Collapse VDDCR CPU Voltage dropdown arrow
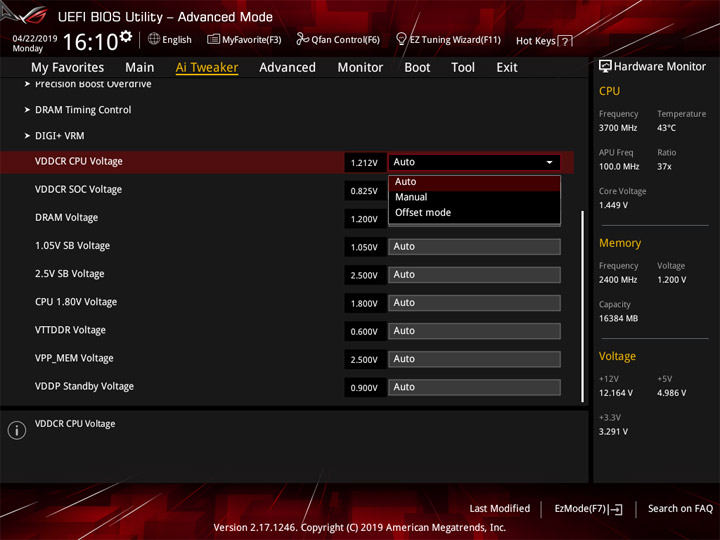 pos(549,162)
